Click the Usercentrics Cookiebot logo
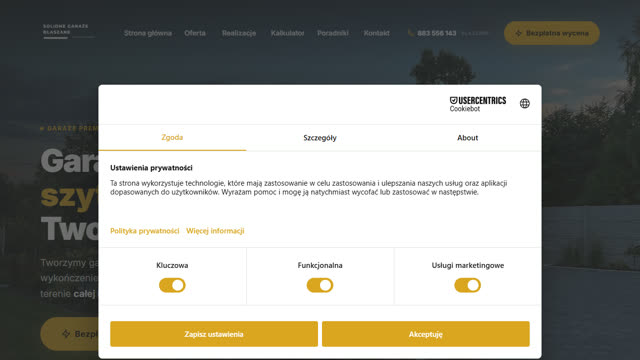640x360 pixels. pyautogui.click(x=478, y=104)
